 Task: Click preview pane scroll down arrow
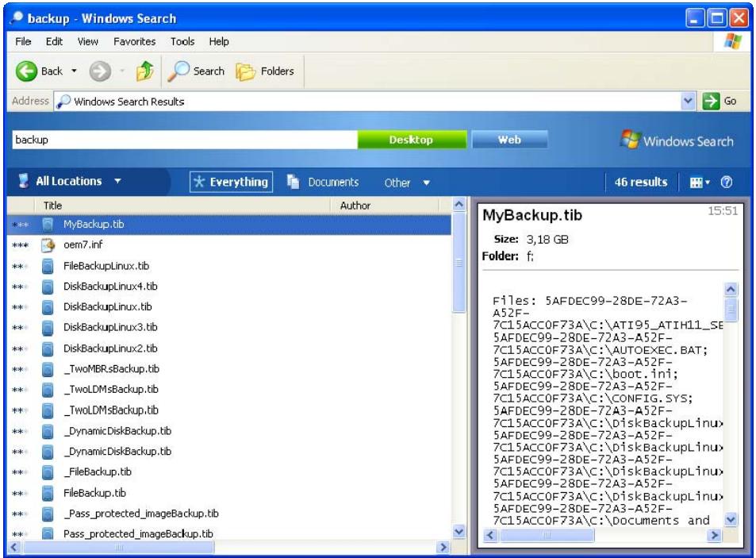pos(731,520)
